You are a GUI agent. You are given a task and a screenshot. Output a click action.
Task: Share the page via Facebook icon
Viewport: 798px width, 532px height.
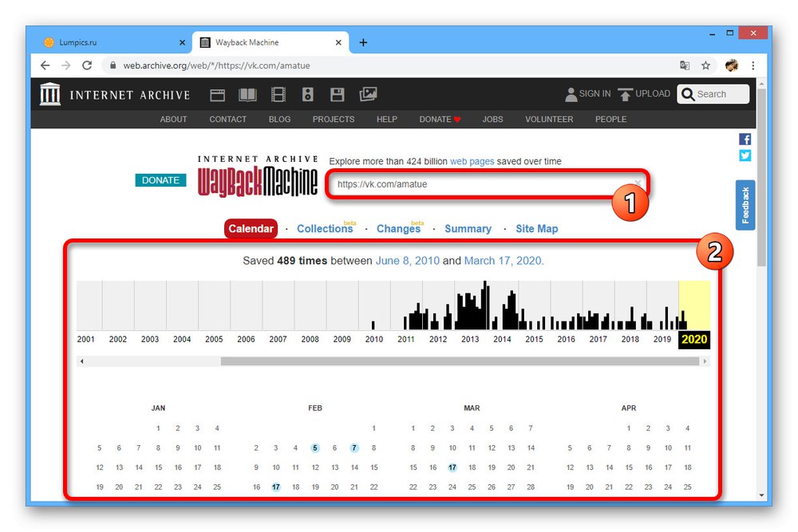click(x=745, y=140)
